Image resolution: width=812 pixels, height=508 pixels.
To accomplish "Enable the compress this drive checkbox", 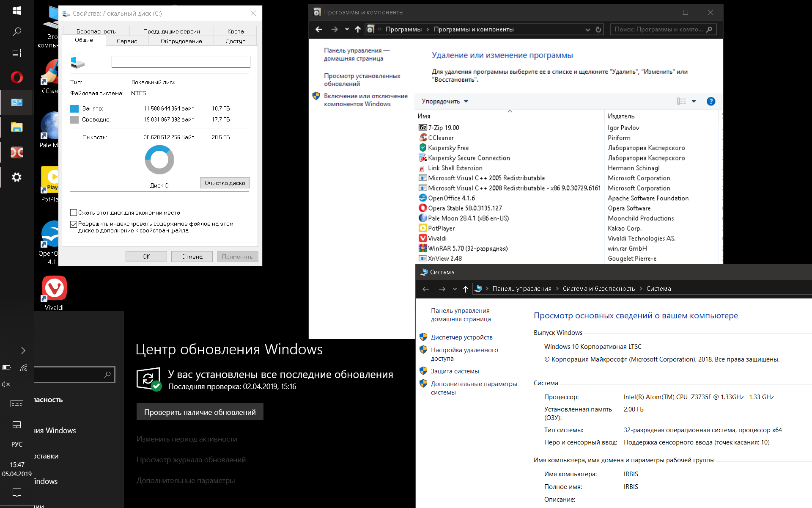I will 74,213.
